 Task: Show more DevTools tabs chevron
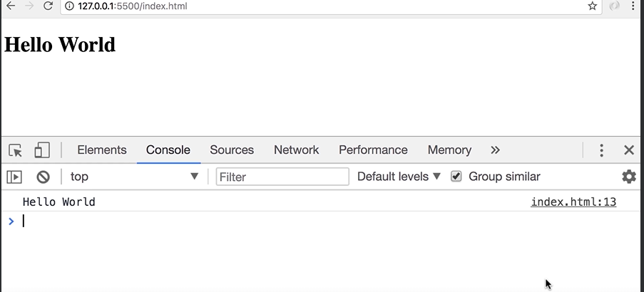[x=496, y=150]
